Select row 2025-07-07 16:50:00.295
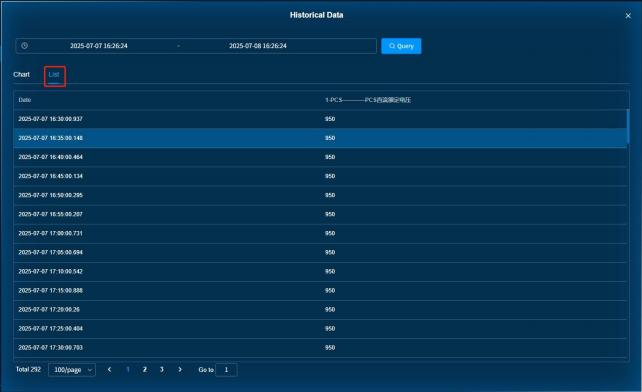Image resolution: width=642 pixels, height=392 pixels. (x=320, y=195)
